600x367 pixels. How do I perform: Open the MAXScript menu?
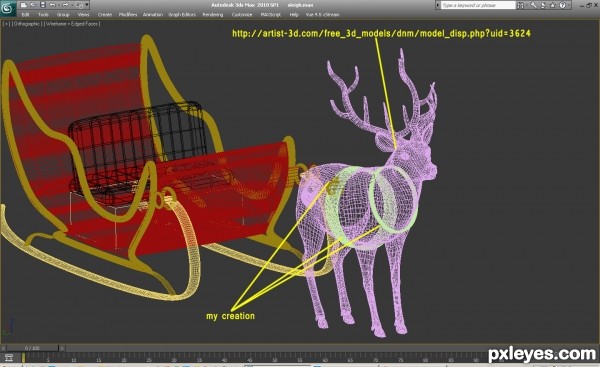(271, 15)
